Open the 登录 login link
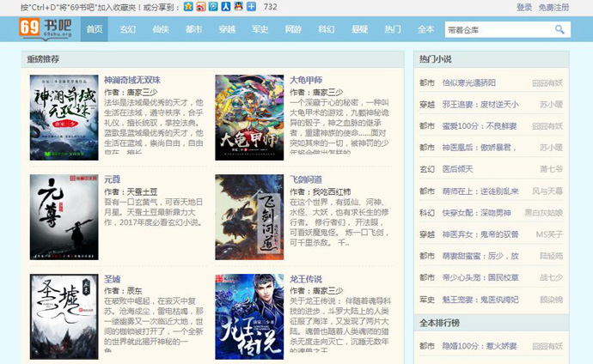 coord(524,7)
